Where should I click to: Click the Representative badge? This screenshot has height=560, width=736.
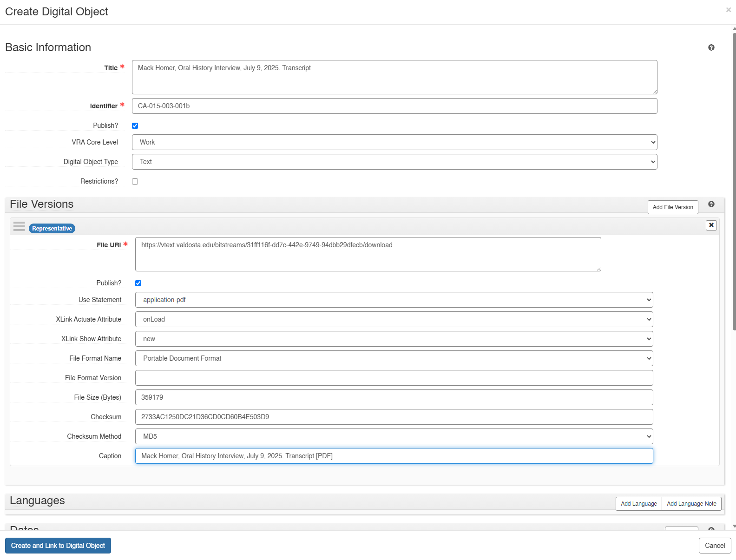click(52, 228)
